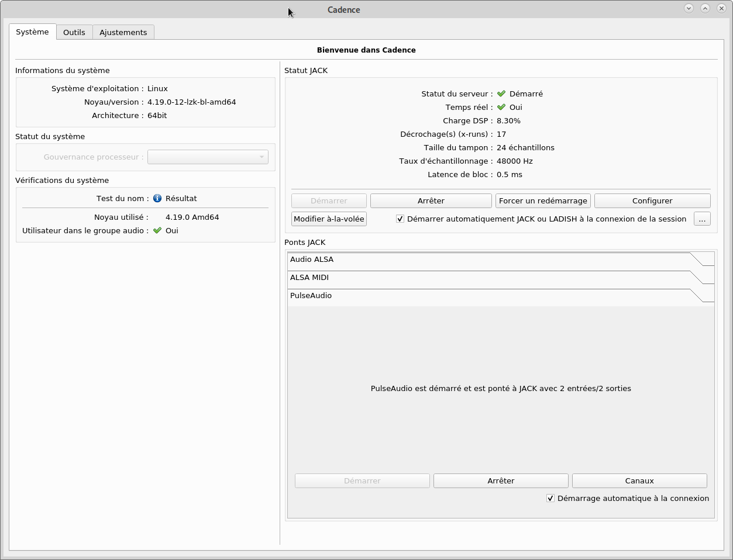The height and width of the screenshot is (560, 733).
Task: Open JACK Configurer settings
Action: [652, 201]
